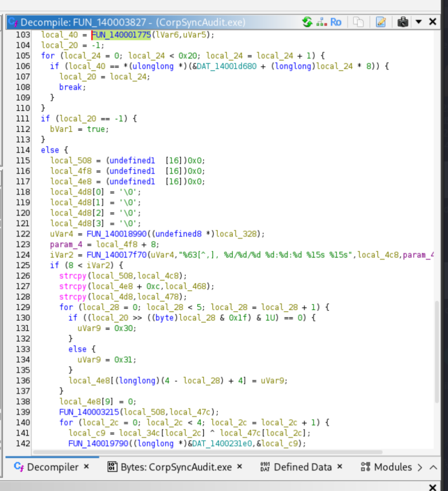Viewport: 448px width, 491px height.
Task: Click first strcpy call on line 126
Action: 73,276
